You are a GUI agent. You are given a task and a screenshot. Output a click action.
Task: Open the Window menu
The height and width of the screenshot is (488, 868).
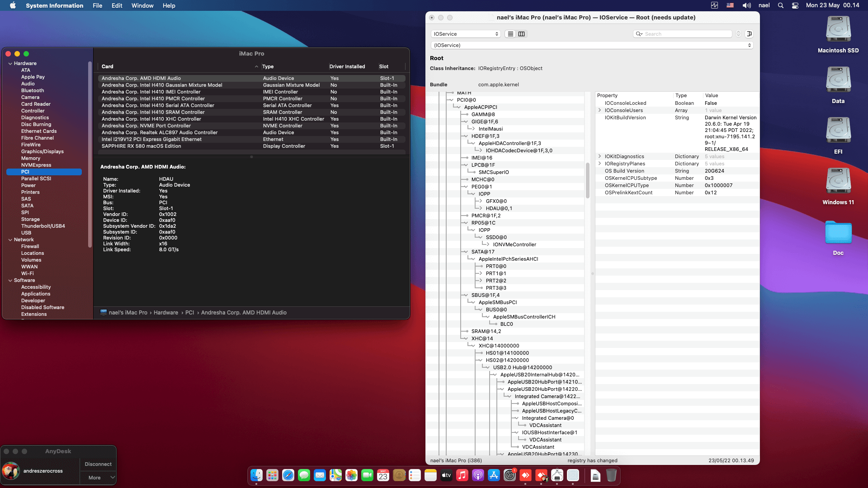tap(142, 5)
